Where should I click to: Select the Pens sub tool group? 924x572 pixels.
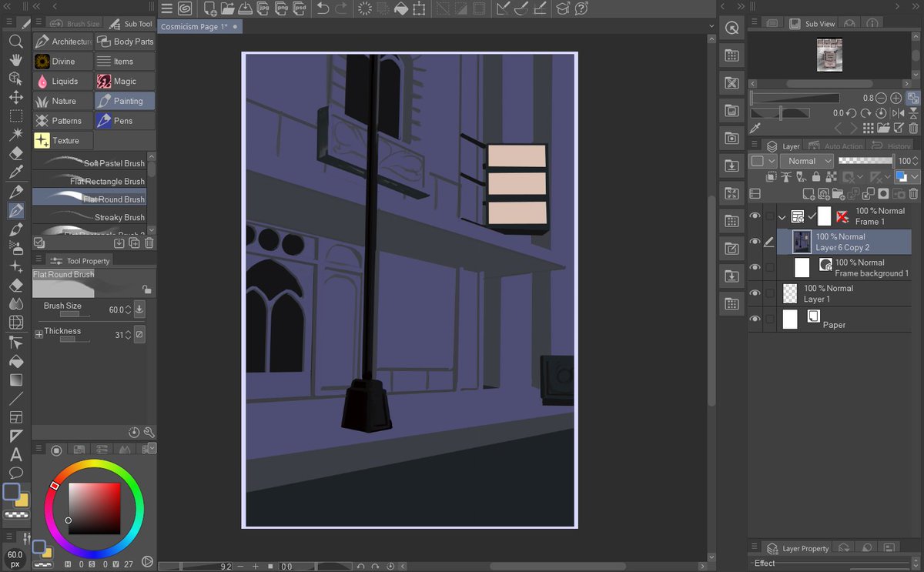tap(125, 121)
